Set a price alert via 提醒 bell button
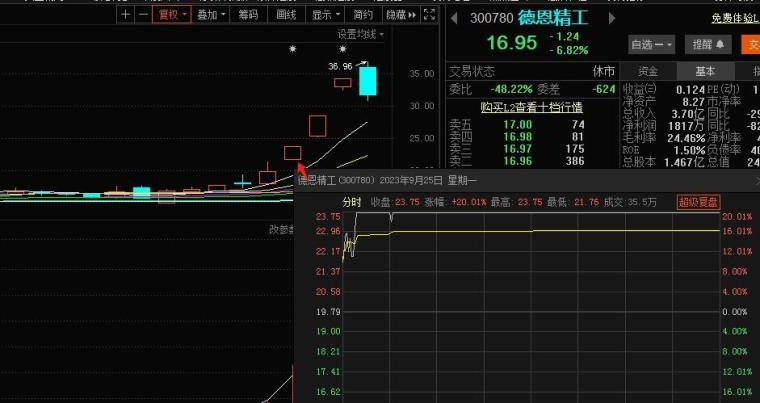760x403 pixels. pyautogui.click(x=708, y=45)
